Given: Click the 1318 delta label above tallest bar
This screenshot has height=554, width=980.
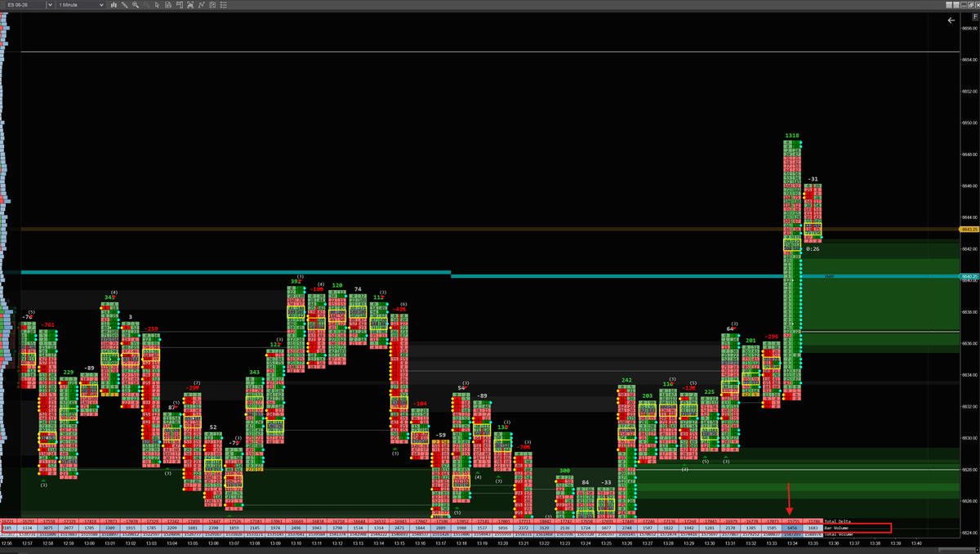Looking at the screenshot, I should pos(792,136).
